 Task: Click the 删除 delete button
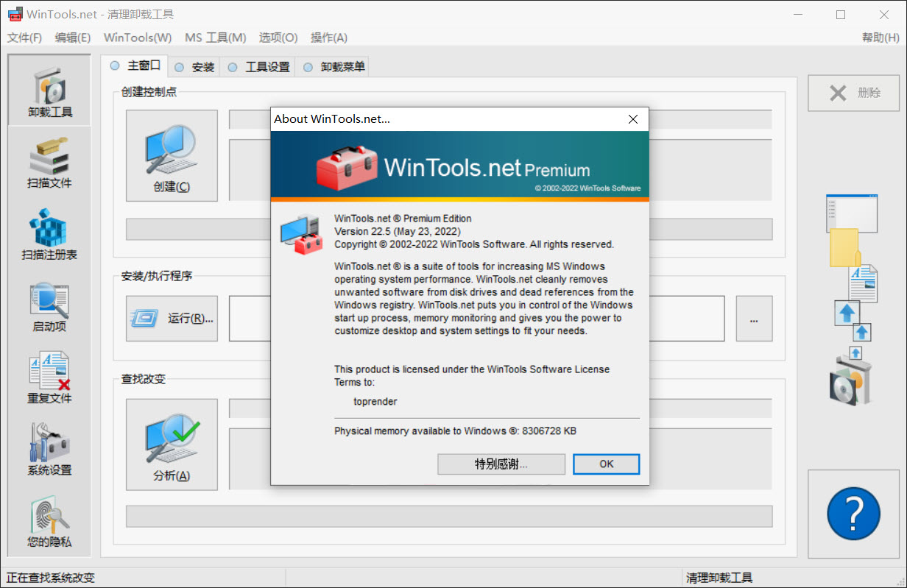tap(853, 93)
